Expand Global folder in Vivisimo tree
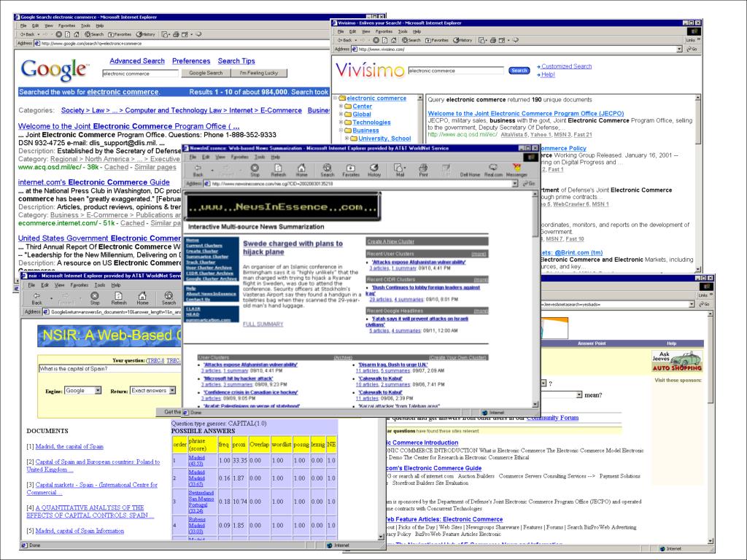The width and height of the screenshot is (747, 560). click(x=341, y=114)
